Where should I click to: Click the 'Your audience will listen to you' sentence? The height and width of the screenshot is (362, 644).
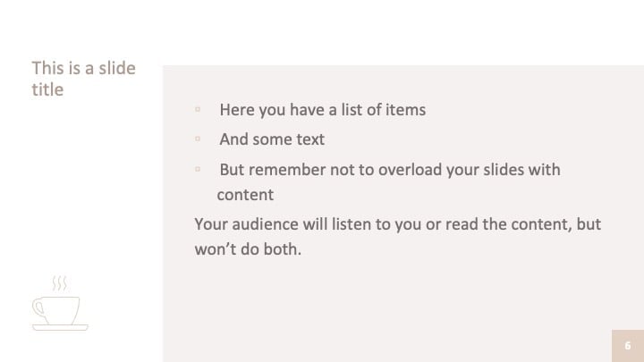coord(397,224)
